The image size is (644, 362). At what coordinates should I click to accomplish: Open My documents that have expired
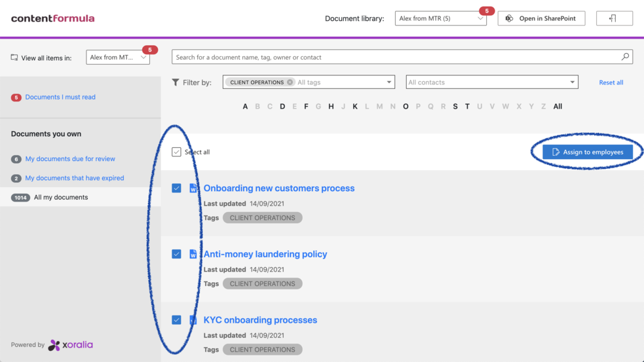[75, 178]
